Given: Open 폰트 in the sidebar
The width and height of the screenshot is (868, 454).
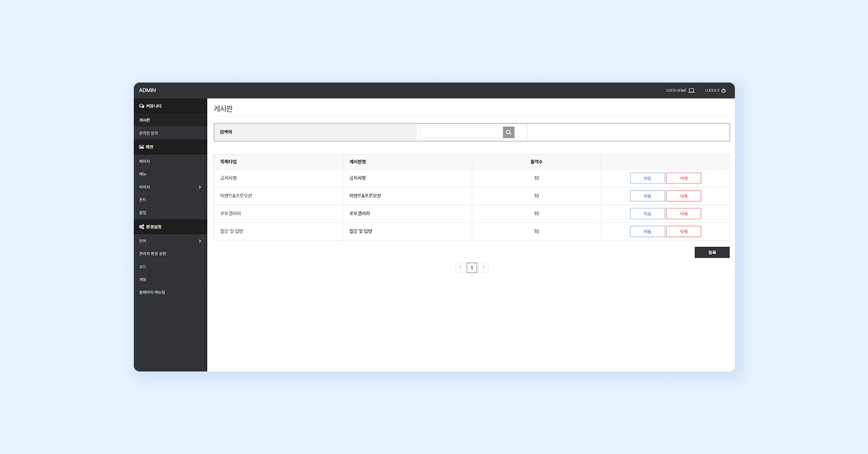Looking at the screenshot, I should pos(171,199).
